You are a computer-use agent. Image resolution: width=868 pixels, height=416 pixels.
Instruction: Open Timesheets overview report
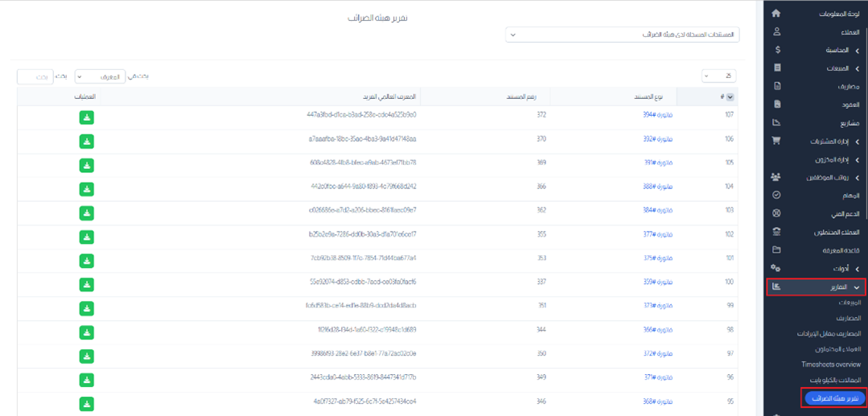click(x=830, y=365)
